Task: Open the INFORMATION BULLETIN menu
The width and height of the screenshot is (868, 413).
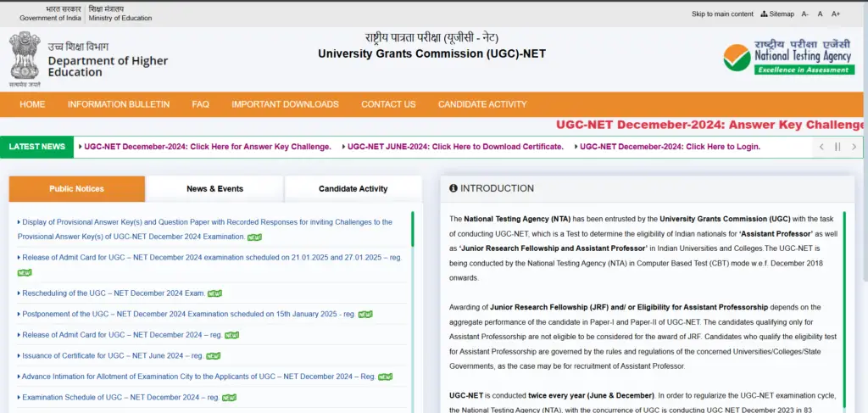Action: [x=119, y=104]
